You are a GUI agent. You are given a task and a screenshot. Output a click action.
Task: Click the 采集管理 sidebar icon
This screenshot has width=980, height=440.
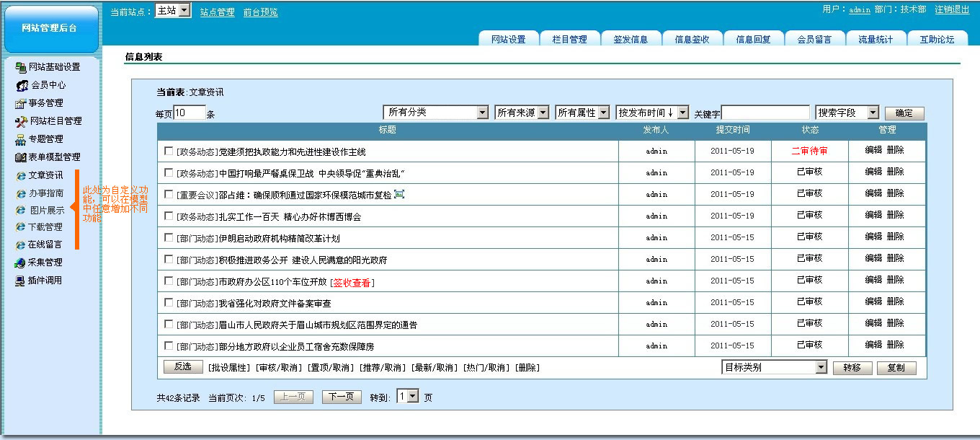click(20, 263)
